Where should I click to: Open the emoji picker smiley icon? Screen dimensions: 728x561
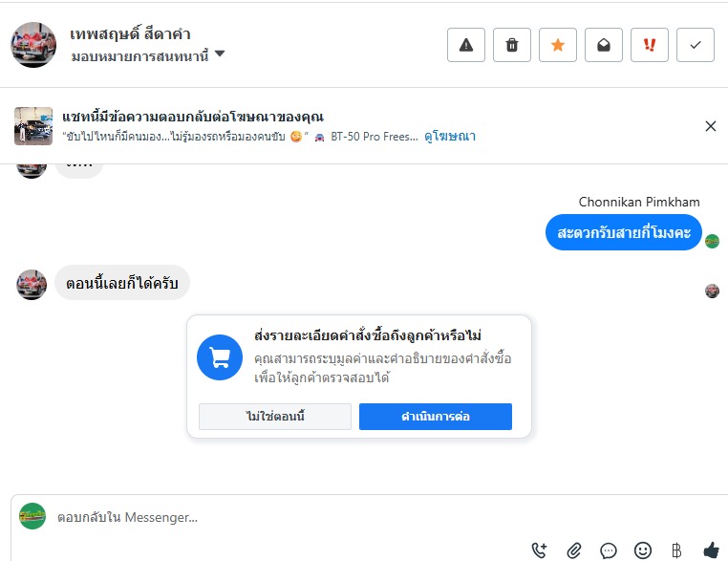click(643, 550)
